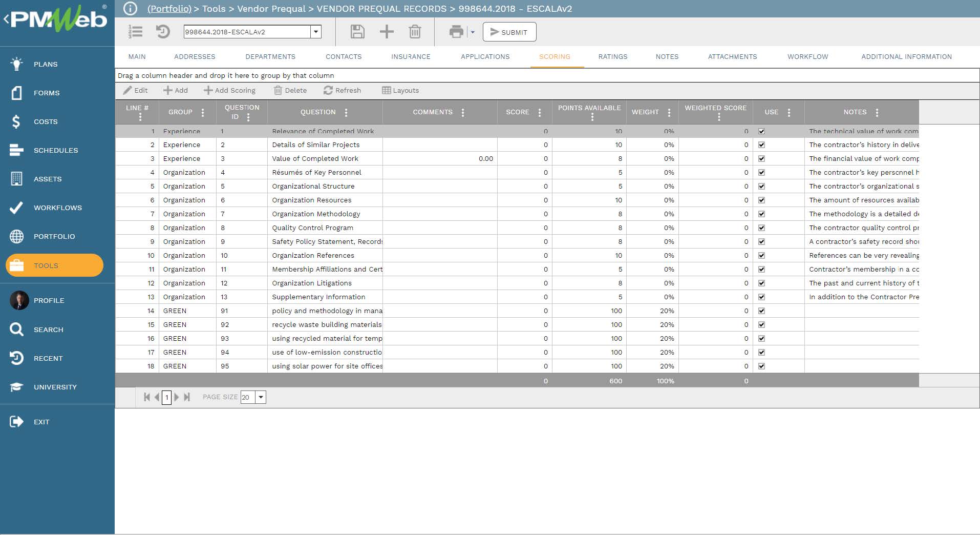Switch to the Main tab

pyautogui.click(x=137, y=57)
